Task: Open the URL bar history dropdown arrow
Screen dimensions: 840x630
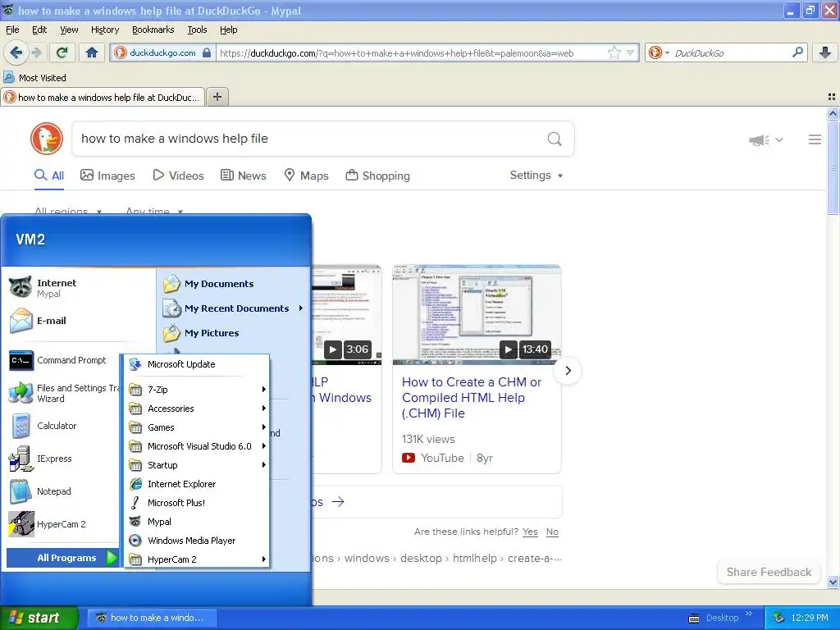Action: click(x=631, y=52)
